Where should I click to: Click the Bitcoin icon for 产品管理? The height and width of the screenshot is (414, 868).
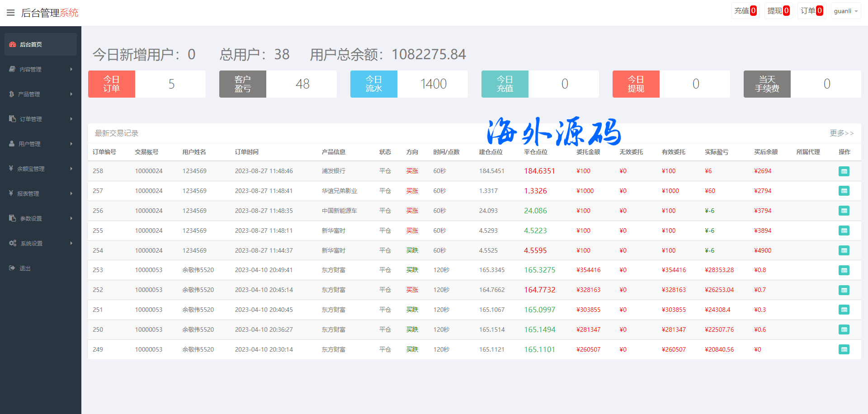12,94
